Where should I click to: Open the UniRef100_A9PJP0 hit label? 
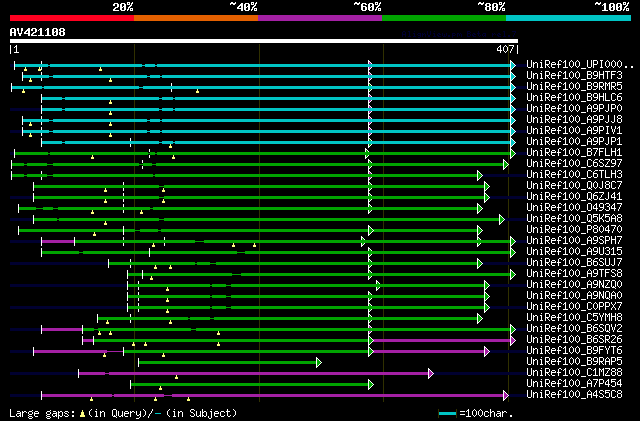(574, 109)
